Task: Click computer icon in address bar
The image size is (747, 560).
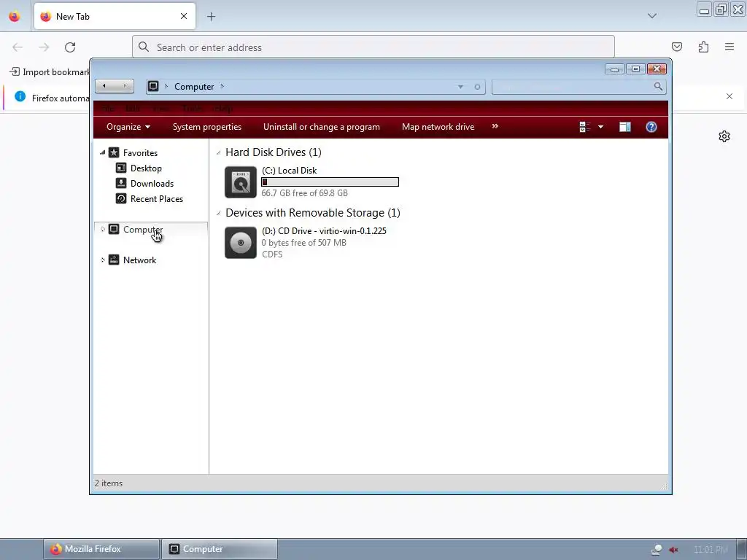Action: pos(153,86)
